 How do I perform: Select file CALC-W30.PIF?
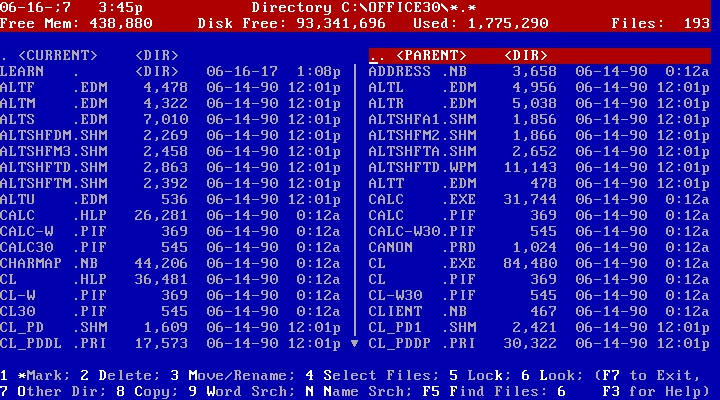(540, 231)
